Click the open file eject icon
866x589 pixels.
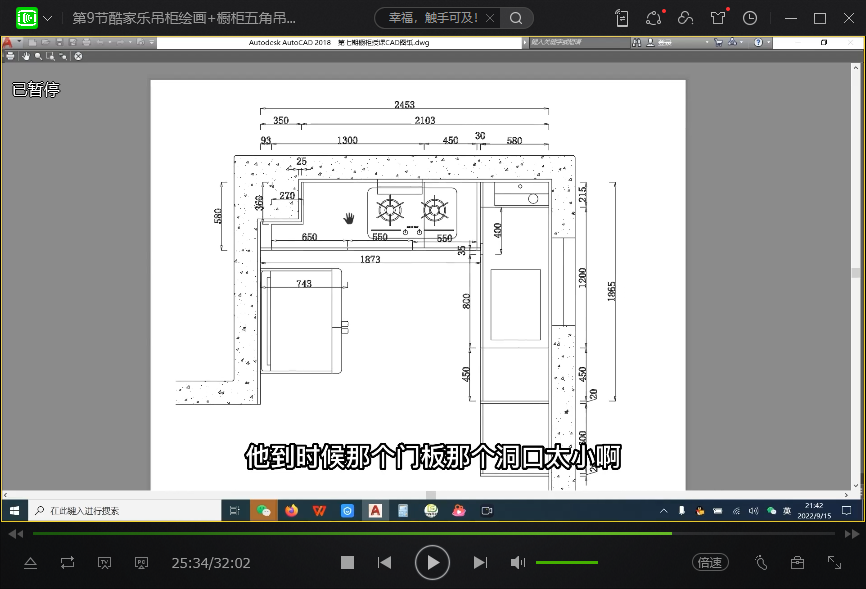[30, 563]
